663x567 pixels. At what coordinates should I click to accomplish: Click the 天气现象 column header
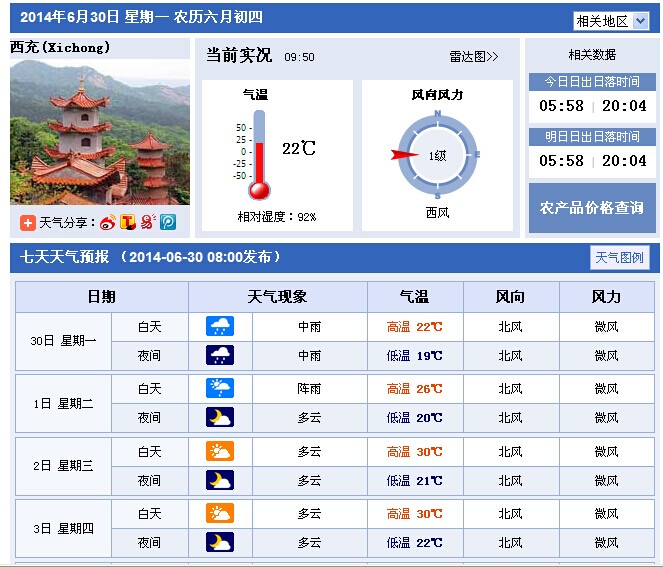coord(277,297)
